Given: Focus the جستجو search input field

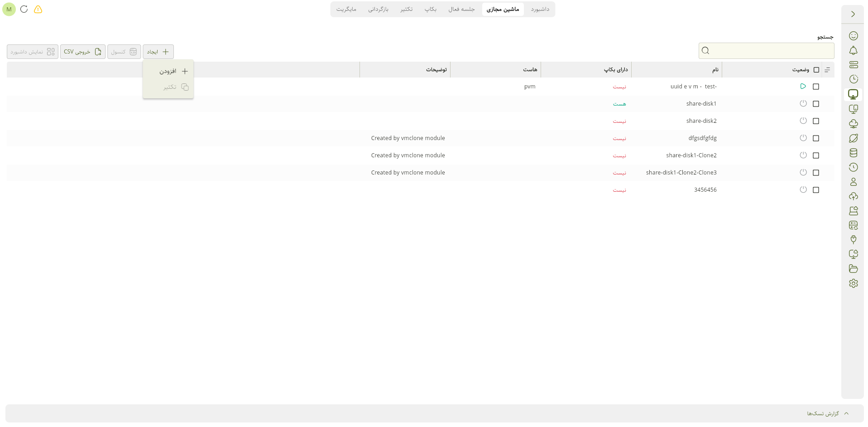Looking at the screenshot, I should 766,50.
